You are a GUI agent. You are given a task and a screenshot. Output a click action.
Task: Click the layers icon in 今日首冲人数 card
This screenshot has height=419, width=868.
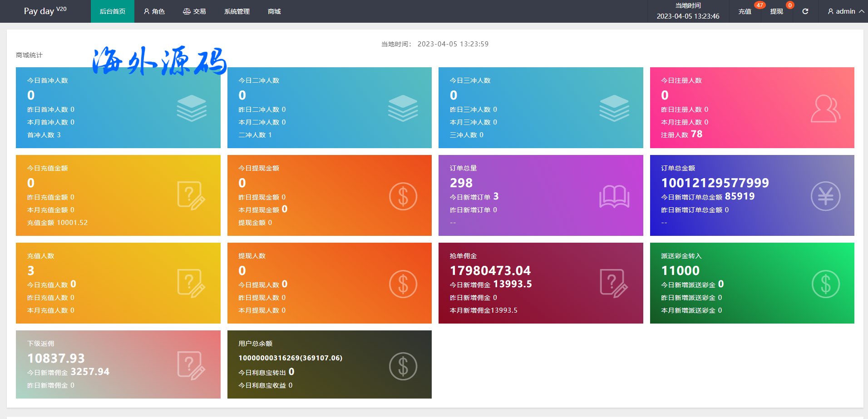192,108
